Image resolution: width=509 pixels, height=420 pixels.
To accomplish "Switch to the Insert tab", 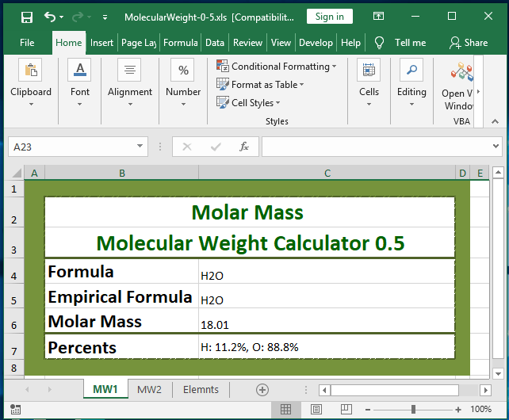I will (101, 43).
